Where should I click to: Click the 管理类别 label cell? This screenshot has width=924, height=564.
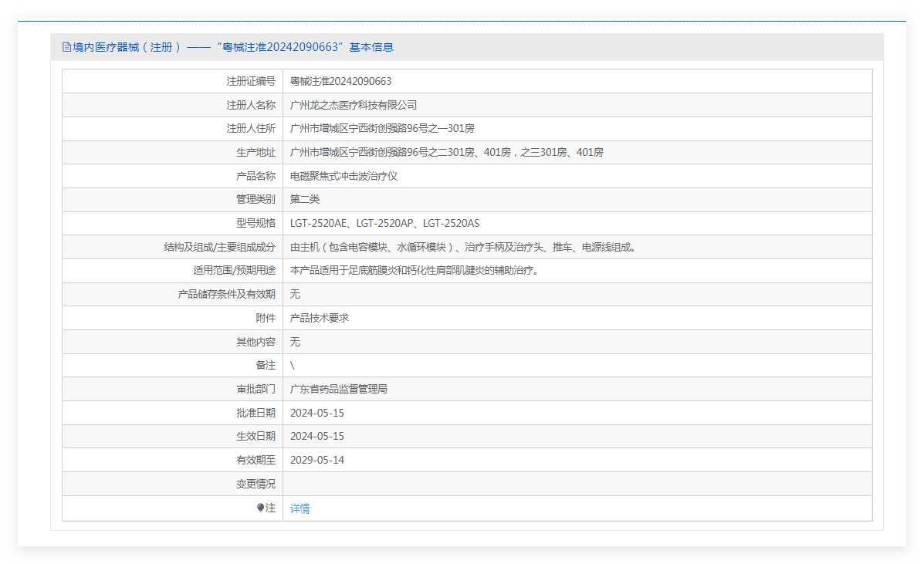click(173, 200)
